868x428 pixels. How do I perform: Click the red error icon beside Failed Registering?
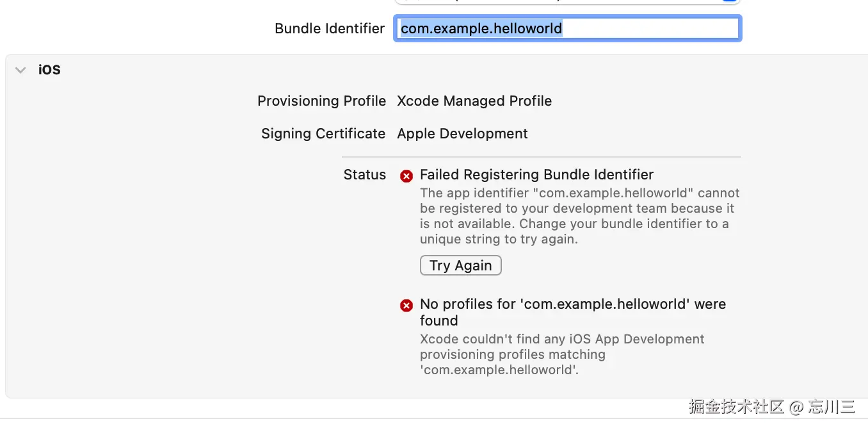click(x=406, y=176)
